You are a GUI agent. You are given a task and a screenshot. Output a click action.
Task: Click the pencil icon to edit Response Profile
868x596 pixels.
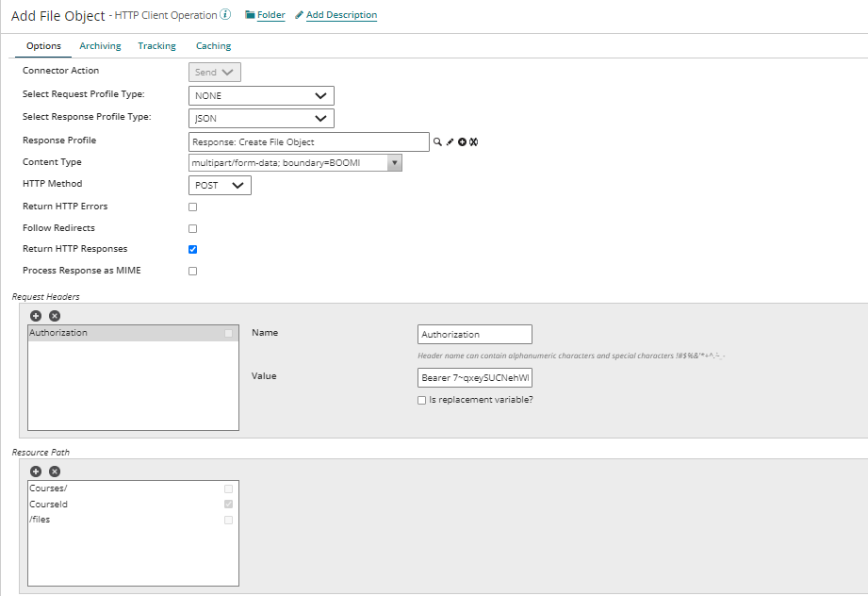point(450,141)
